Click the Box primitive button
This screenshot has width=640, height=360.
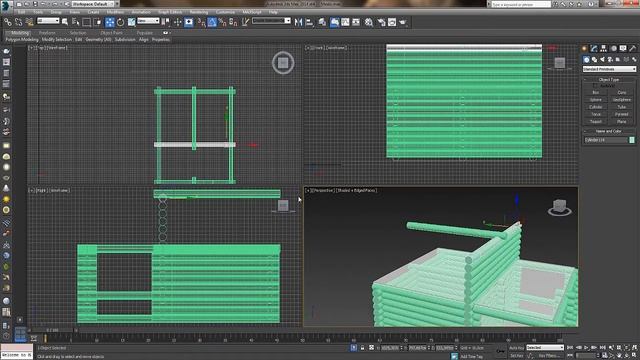tap(596, 93)
